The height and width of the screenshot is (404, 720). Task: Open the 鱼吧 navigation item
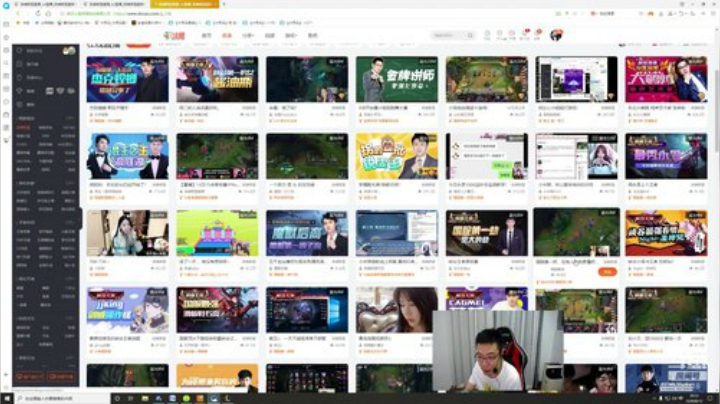coord(313,35)
